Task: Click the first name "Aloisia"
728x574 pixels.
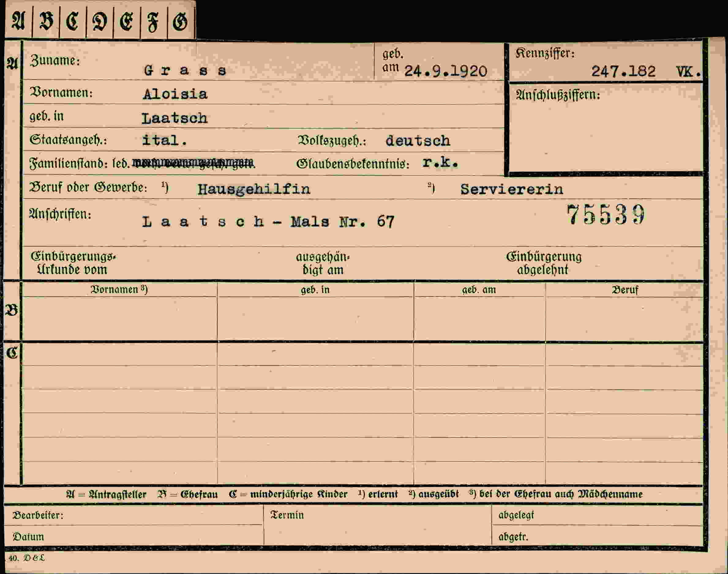Action: click(175, 94)
